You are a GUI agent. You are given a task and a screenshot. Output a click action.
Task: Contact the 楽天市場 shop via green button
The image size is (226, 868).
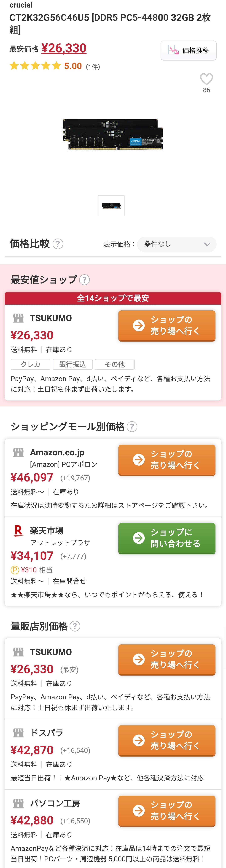[167, 538]
